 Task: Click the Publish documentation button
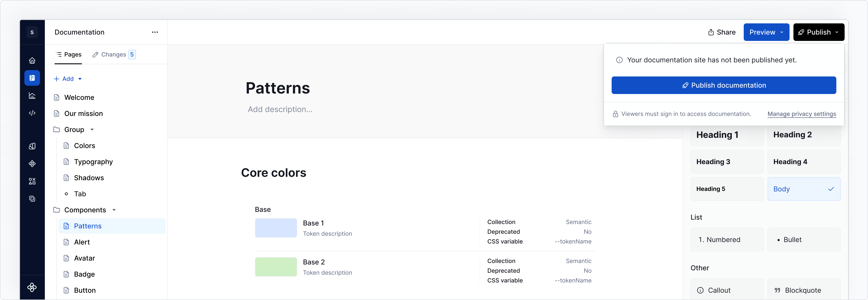point(724,85)
